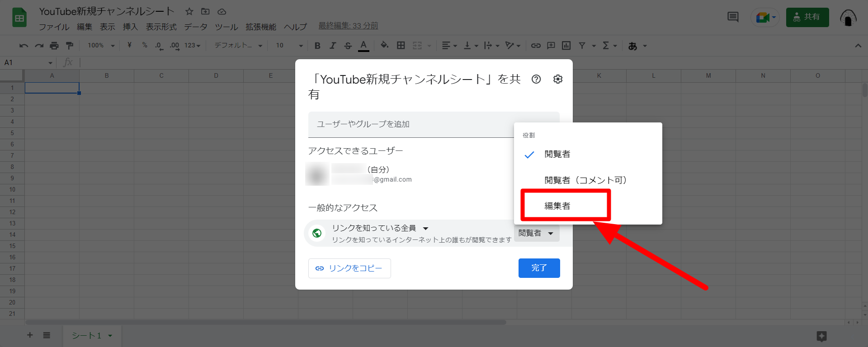Select the Paint format roller tool

[70, 46]
